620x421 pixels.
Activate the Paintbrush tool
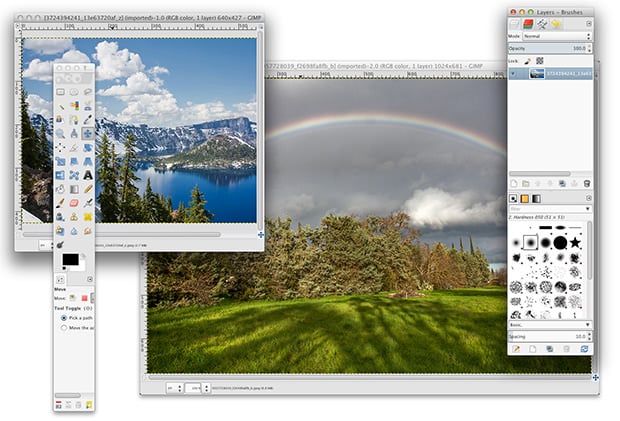tap(60, 203)
